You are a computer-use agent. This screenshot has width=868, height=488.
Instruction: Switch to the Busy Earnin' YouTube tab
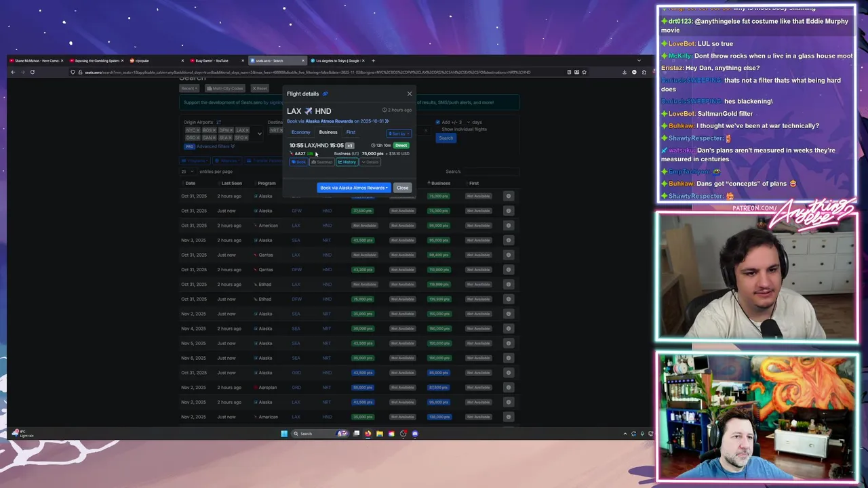pos(216,60)
